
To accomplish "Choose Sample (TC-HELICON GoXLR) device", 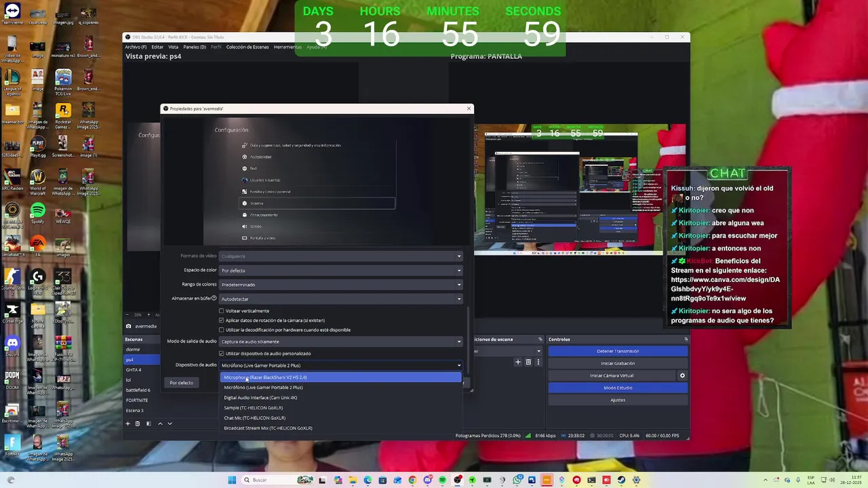I will click(x=341, y=407).
